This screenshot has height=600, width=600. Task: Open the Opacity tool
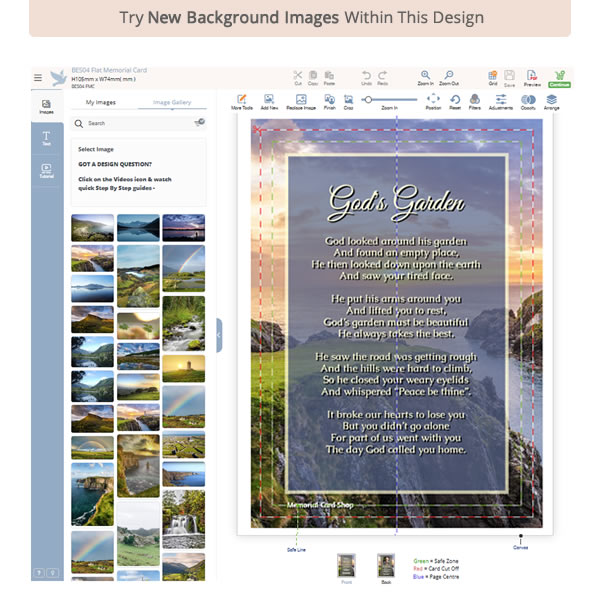(528, 101)
